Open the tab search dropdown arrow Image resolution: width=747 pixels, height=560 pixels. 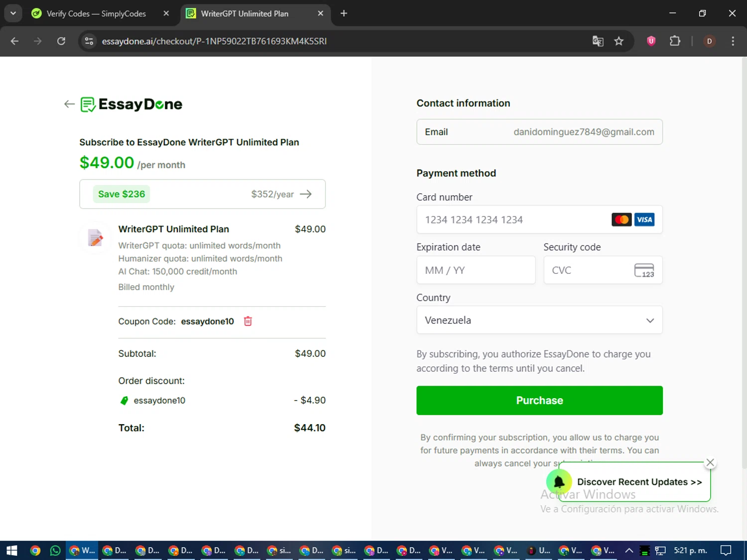pyautogui.click(x=13, y=13)
